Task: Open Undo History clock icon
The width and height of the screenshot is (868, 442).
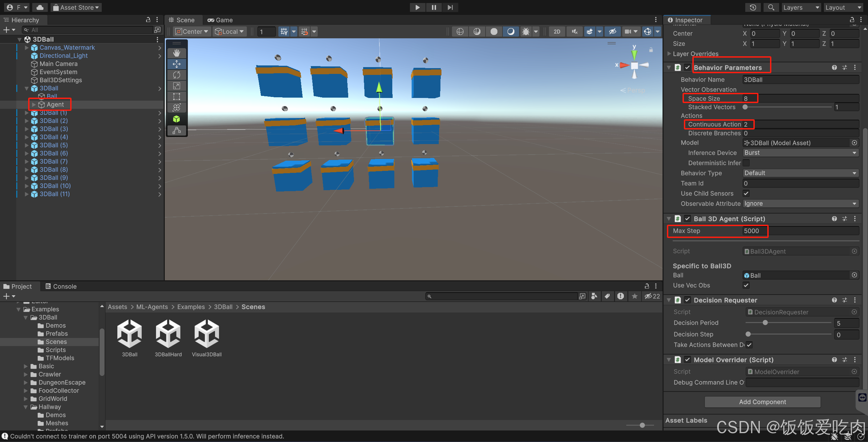Action: point(753,7)
